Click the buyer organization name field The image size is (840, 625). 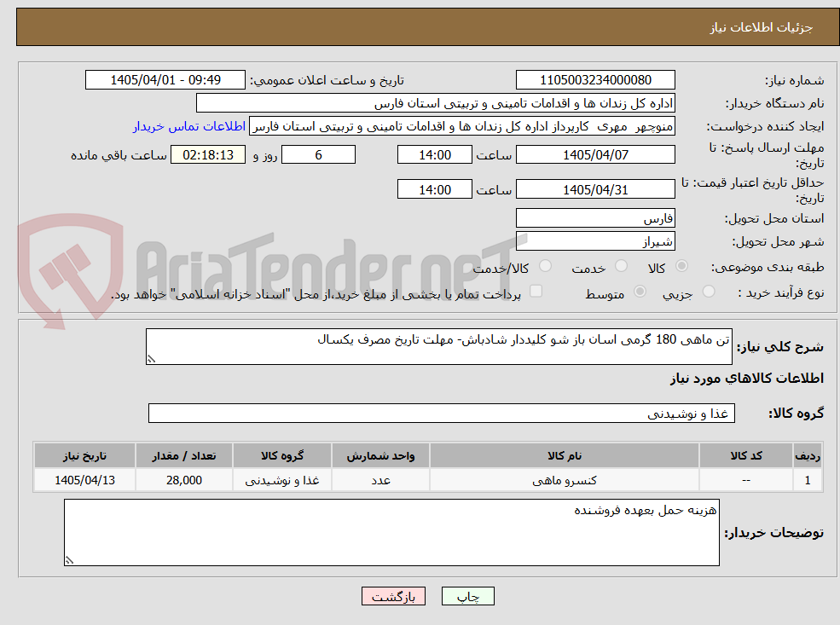pyautogui.click(x=435, y=103)
